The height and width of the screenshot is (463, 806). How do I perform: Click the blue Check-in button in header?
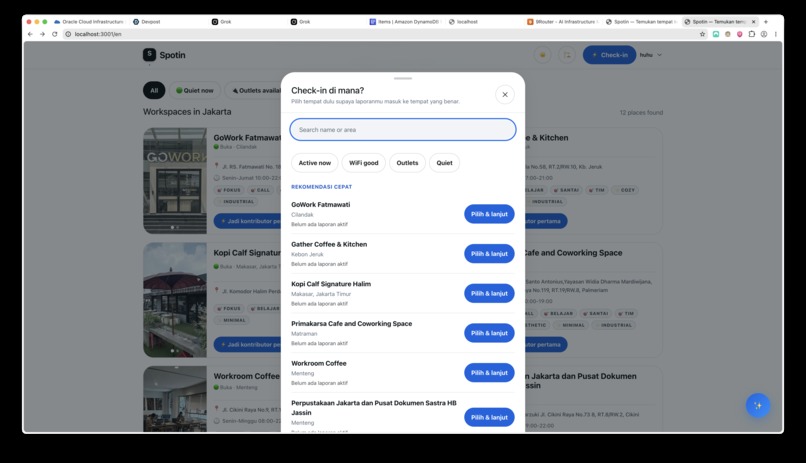coord(609,55)
